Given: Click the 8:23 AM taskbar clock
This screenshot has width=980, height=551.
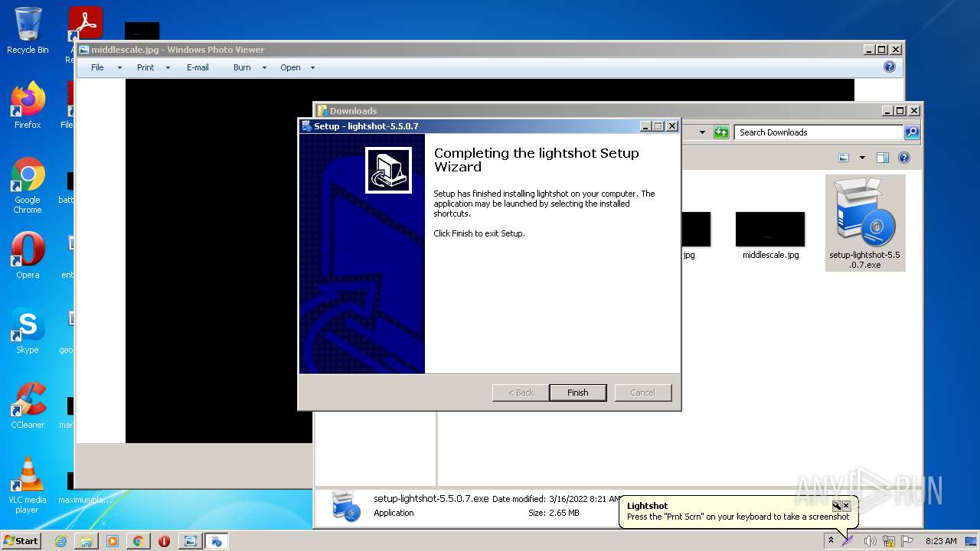Looking at the screenshot, I should coord(941,541).
